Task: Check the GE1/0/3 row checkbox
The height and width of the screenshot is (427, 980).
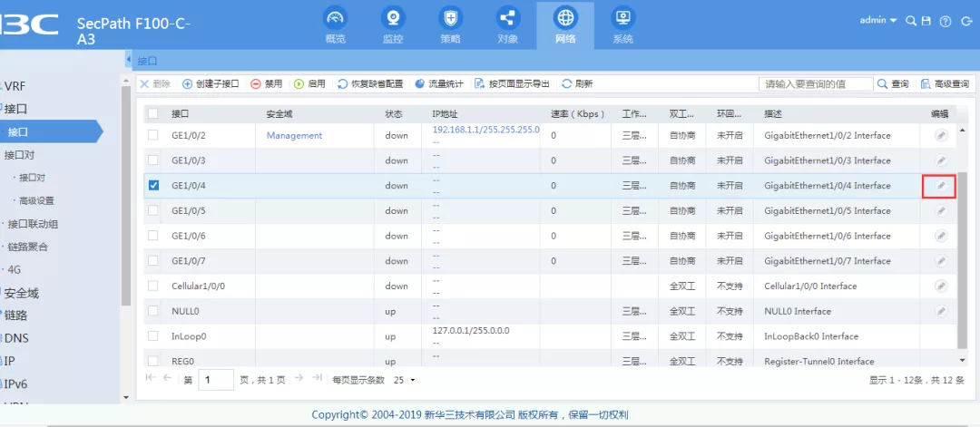Action: 153,160
